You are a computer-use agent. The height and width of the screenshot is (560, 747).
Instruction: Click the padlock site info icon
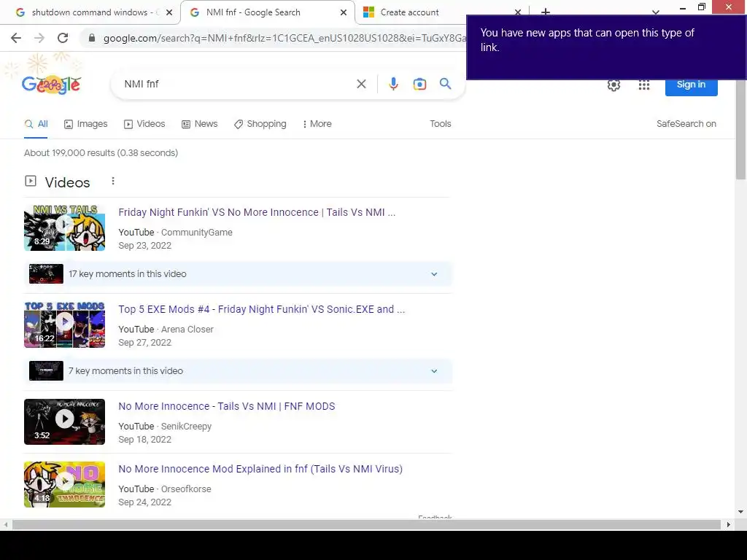[92, 38]
